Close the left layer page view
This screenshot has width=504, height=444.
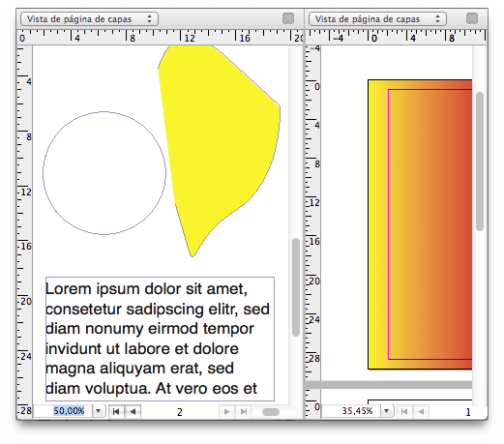click(288, 18)
